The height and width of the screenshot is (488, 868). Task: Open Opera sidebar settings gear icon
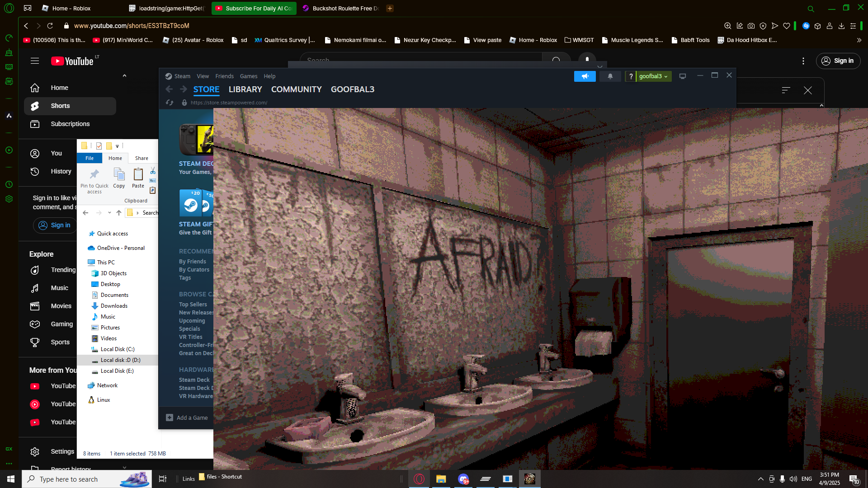coord(9,199)
